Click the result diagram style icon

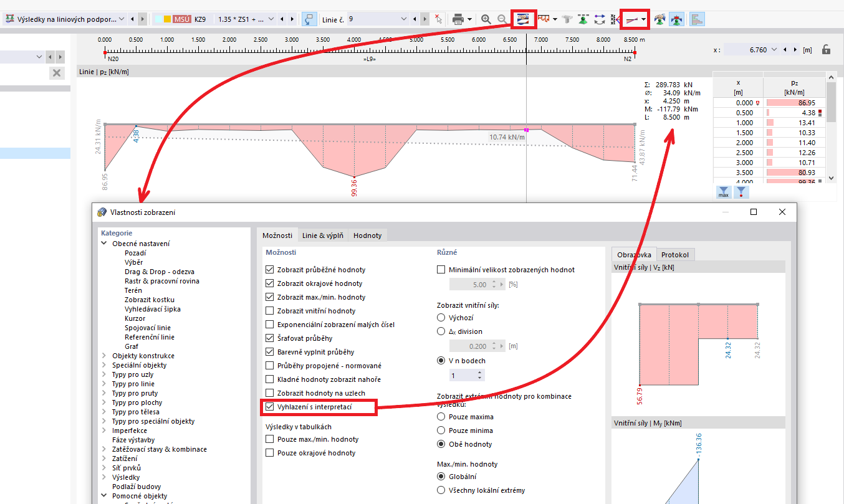pyautogui.click(x=544, y=19)
